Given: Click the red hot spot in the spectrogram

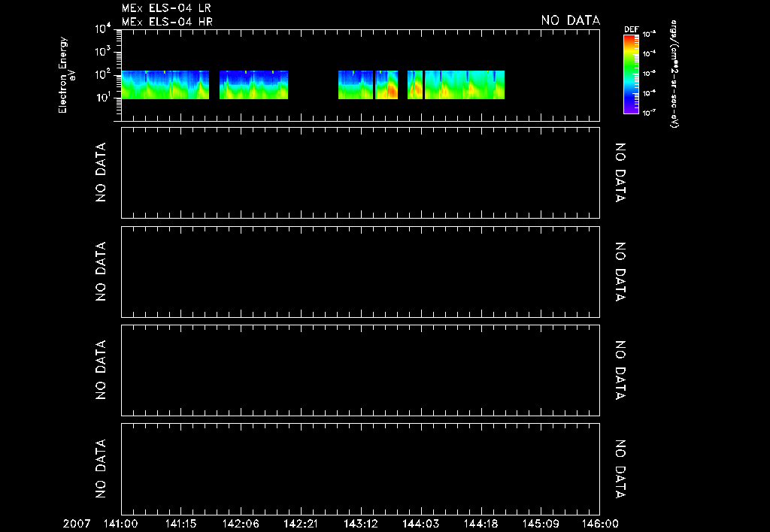Looking at the screenshot, I should tap(391, 90).
